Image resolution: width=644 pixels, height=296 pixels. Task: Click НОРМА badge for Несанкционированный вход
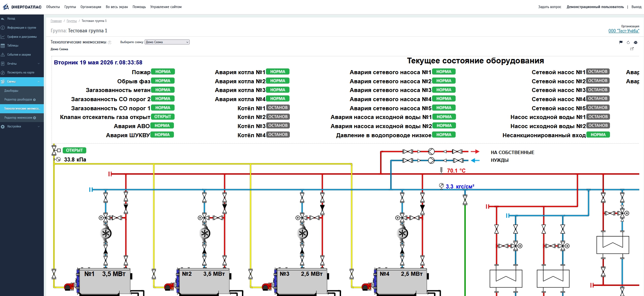pyautogui.click(x=598, y=135)
